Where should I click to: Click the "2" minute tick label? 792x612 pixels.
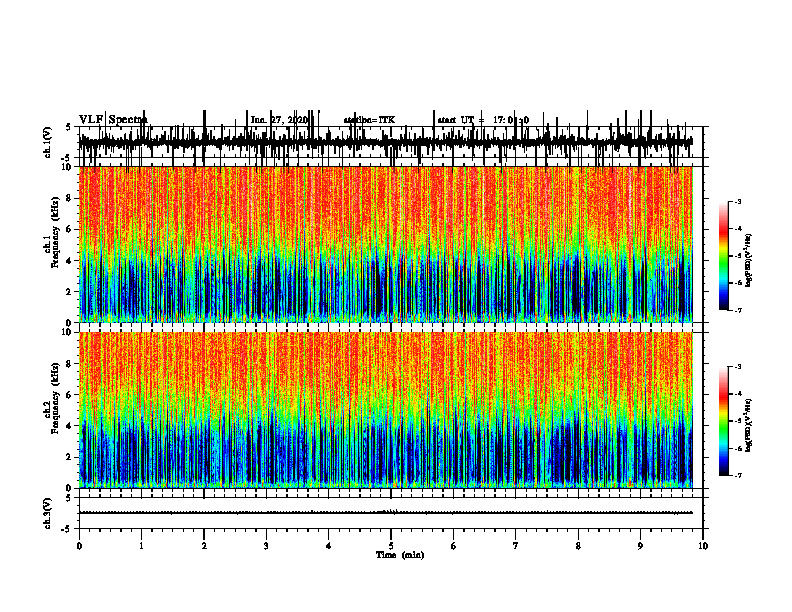[x=204, y=546]
